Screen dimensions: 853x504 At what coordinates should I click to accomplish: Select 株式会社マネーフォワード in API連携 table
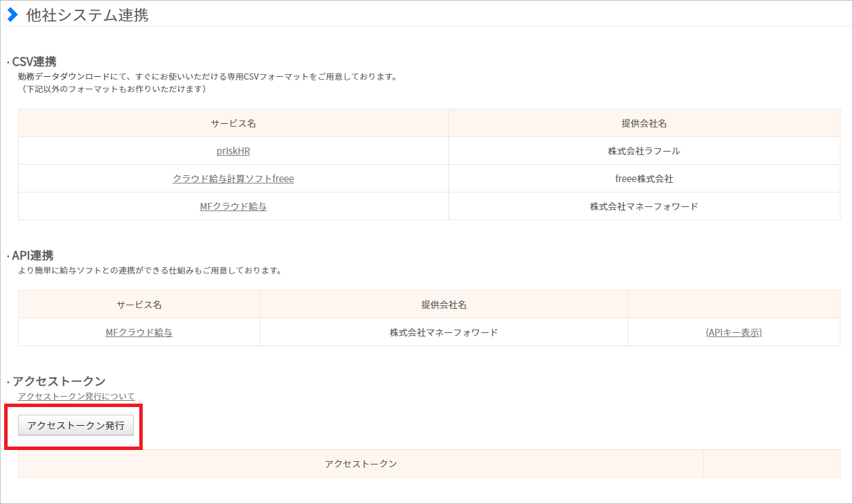443,332
